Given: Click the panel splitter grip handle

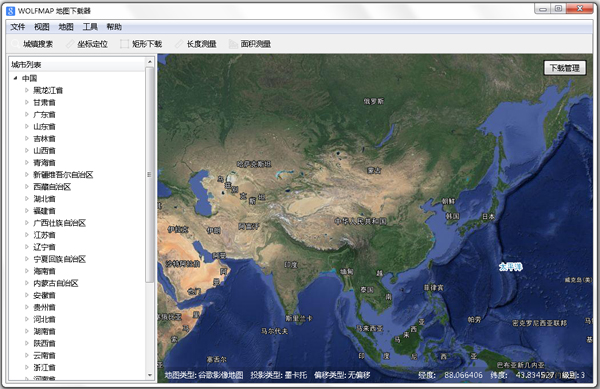Looking at the screenshot, I should [149, 175].
